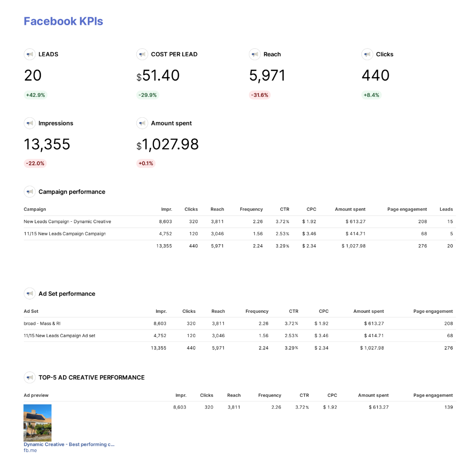This screenshot has height=453, width=476.
Task: Click the megaphone icon beside Impressions
Action: coord(30,123)
